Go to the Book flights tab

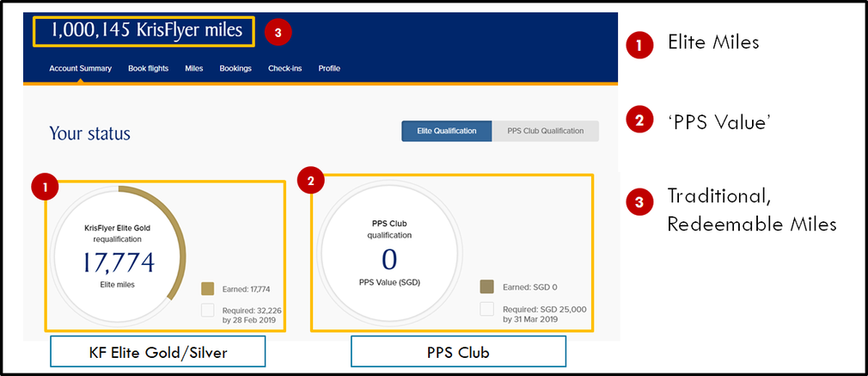[x=149, y=69]
